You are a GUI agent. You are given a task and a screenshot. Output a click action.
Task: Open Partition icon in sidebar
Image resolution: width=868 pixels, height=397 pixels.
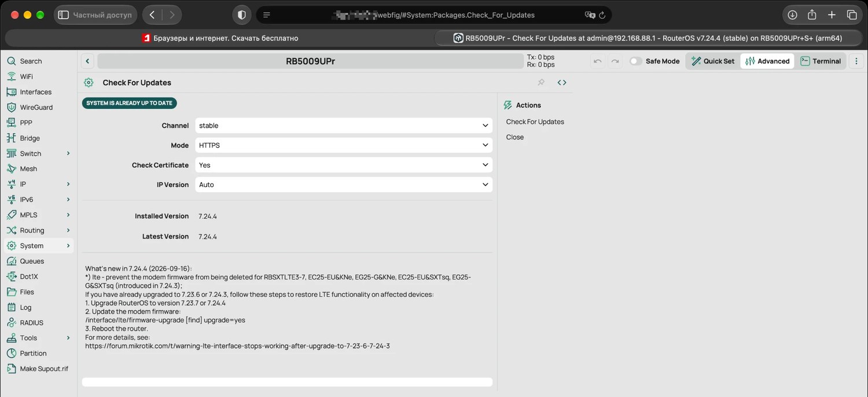click(11, 353)
